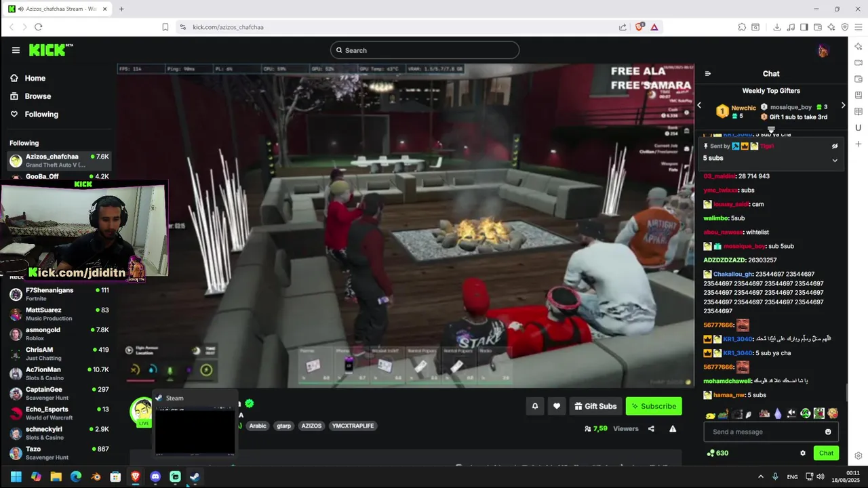
Task: Open Discord from the taskbar
Action: [x=155, y=476]
